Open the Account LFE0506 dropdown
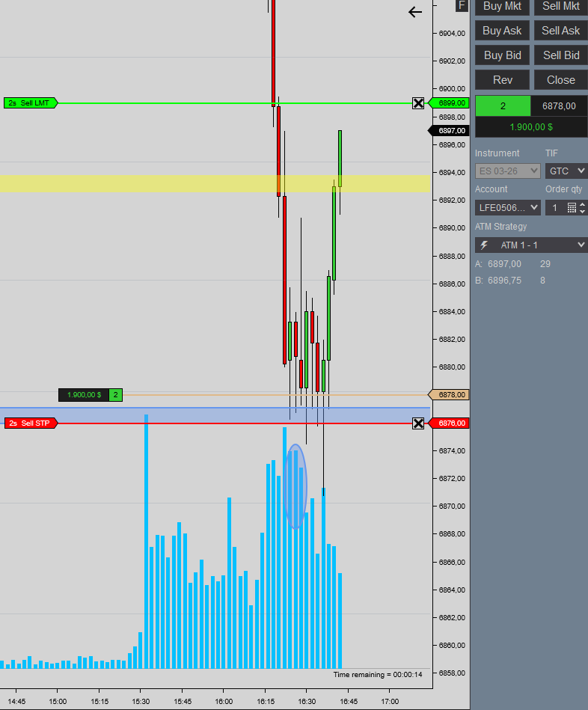 coord(507,208)
